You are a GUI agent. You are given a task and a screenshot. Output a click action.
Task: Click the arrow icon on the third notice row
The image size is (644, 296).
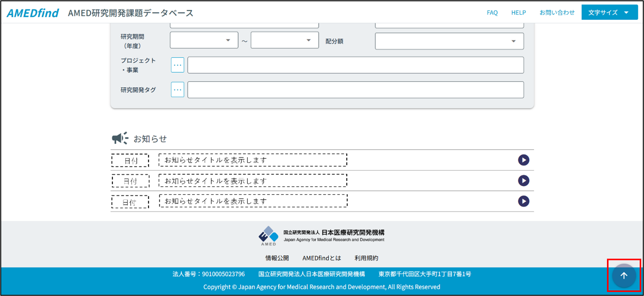(x=523, y=201)
